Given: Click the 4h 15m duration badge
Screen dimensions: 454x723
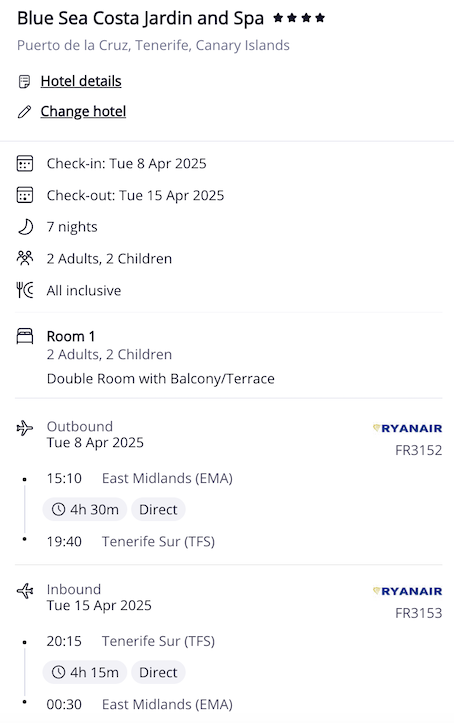Looking at the screenshot, I should point(85,672).
